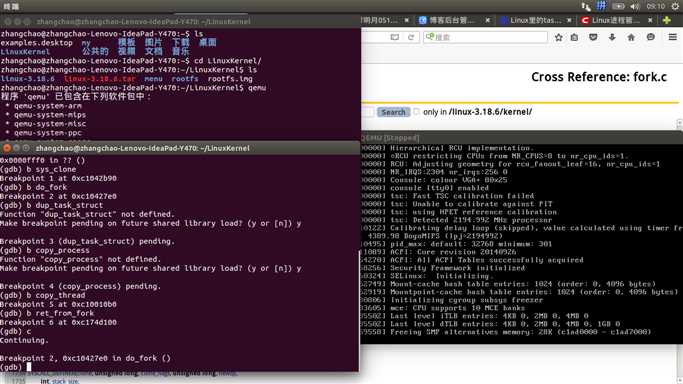Close the Linux进程管 browser tab
The width and height of the screenshot is (683, 384).
[x=650, y=20]
